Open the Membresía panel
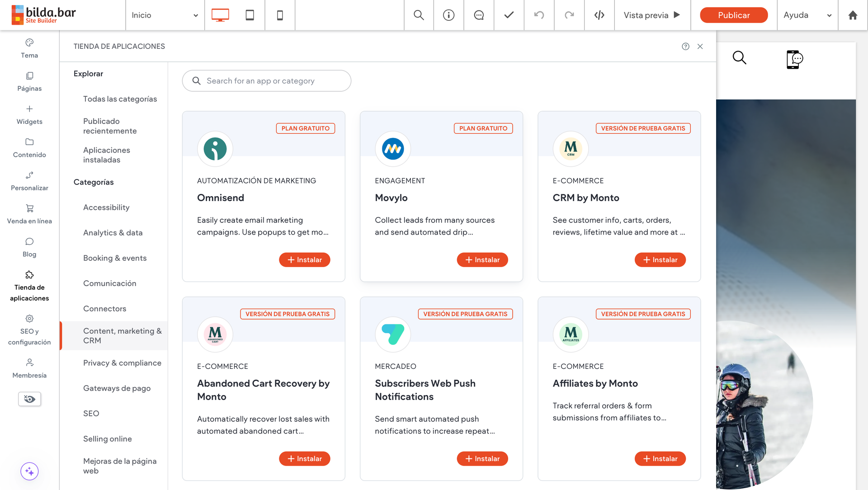Image resolution: width=868 pixels, height=490 pixels. (29, 368)
